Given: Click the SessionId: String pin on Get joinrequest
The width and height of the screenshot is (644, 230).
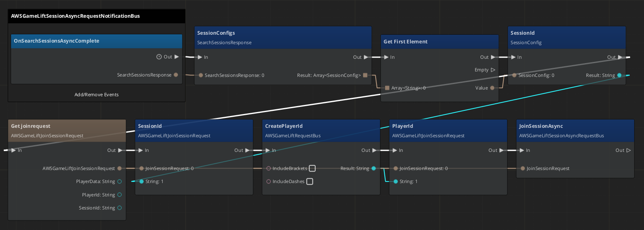Looking at the screenshot, I should click(x=120, y=208).
